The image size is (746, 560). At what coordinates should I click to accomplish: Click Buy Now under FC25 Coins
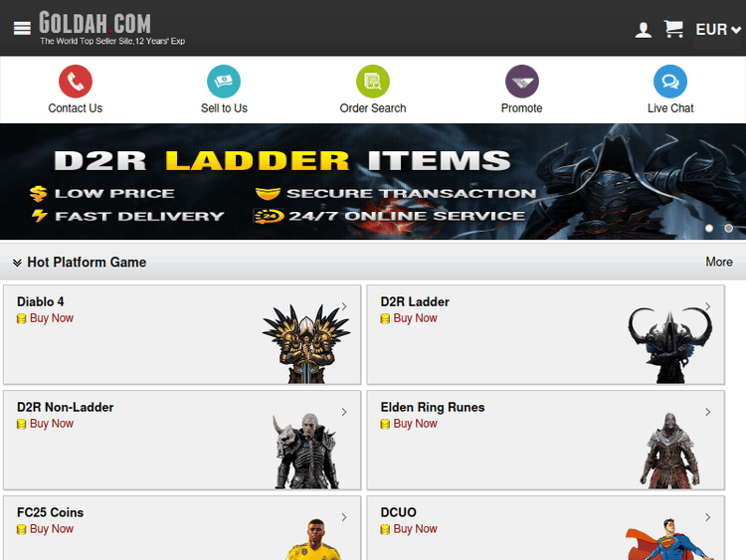click(52, 529)
